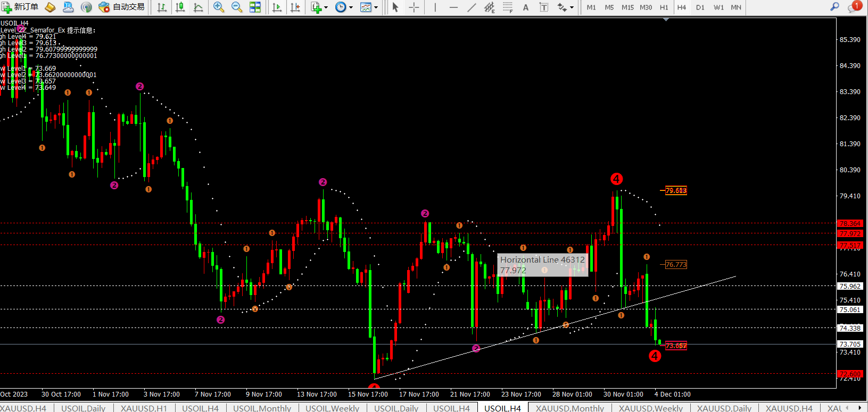Image resolution: width=868 pixels, height=412 pixels.
Task: Switch chart to candlestick mode
Action: pos(180,7)
